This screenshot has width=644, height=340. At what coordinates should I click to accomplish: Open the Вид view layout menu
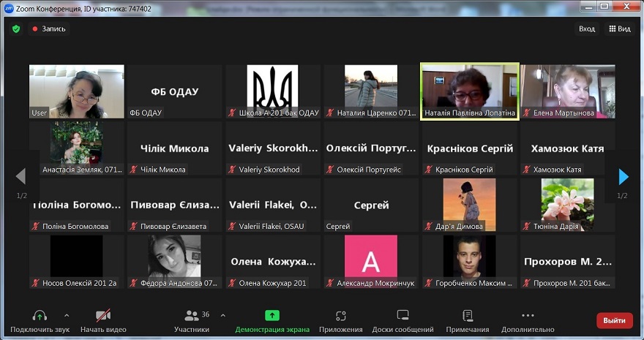pyautogui.click(x=619, y=29)
